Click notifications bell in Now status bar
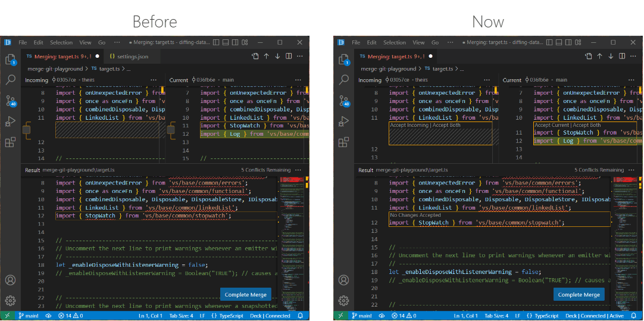 coord(634,316)
